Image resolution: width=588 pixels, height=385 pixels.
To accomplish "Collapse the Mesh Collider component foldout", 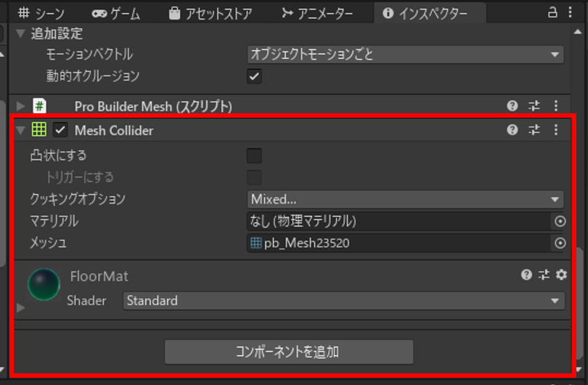I will [20, 131].
